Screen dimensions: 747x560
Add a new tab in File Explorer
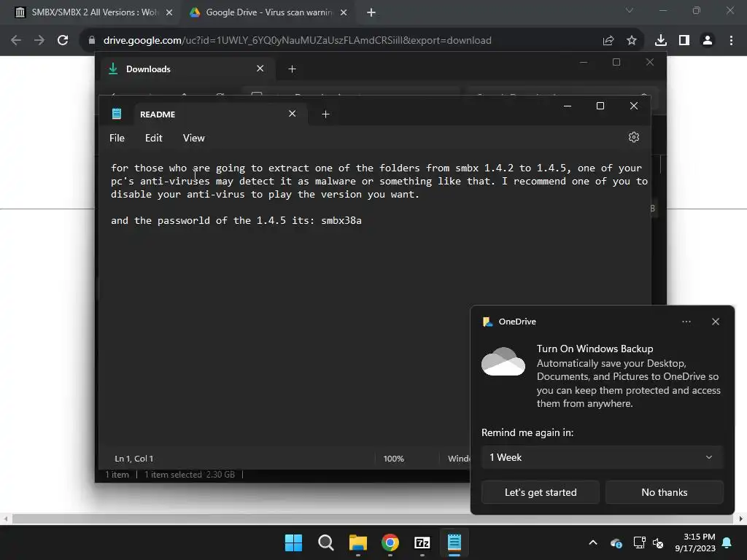click(x=292, y=69)
